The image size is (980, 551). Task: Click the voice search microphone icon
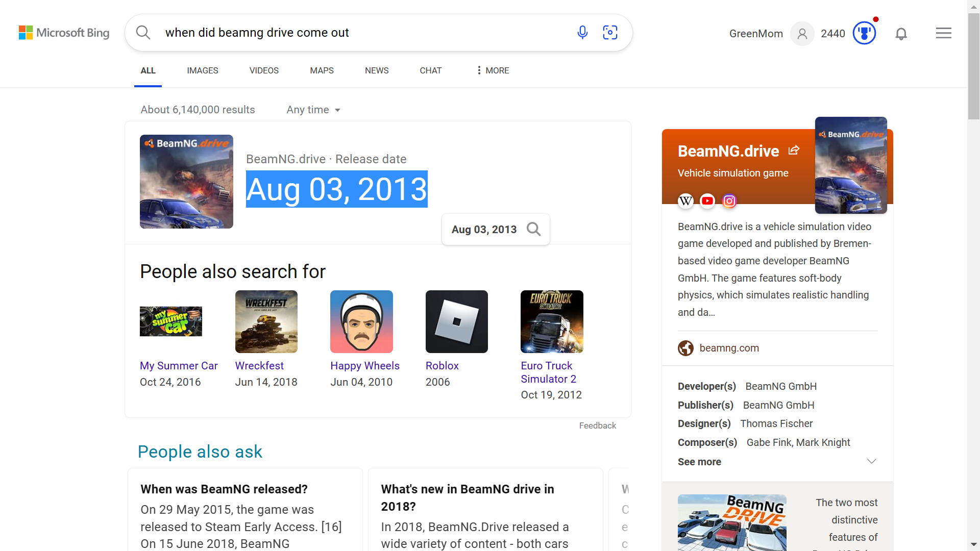(x=582, y=33)
